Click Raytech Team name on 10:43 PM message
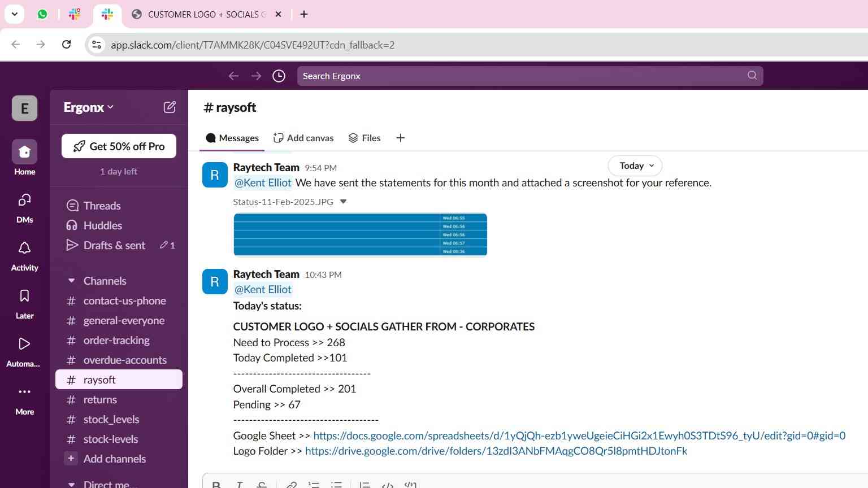868x488 pixels. pos(266,274)
